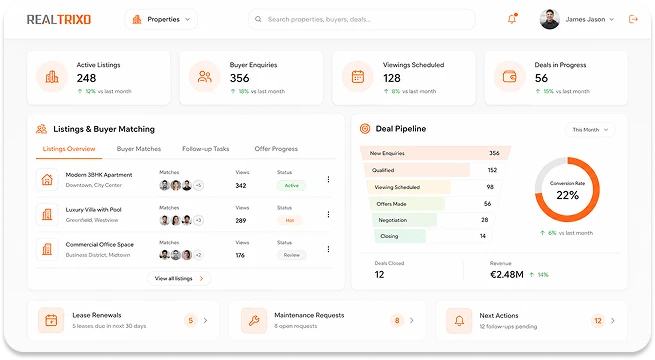Switch to the Buyer Matches tab
Screen dimensions: 655x360
coord(139,149)
